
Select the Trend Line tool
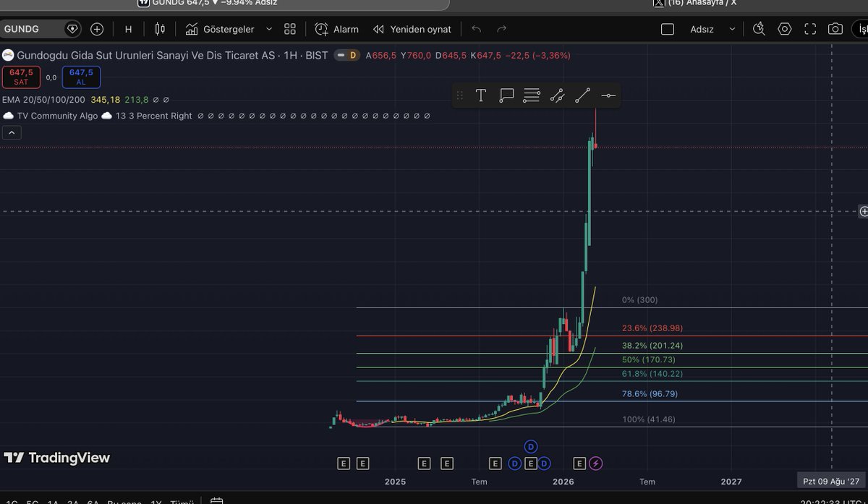(582, 95)
